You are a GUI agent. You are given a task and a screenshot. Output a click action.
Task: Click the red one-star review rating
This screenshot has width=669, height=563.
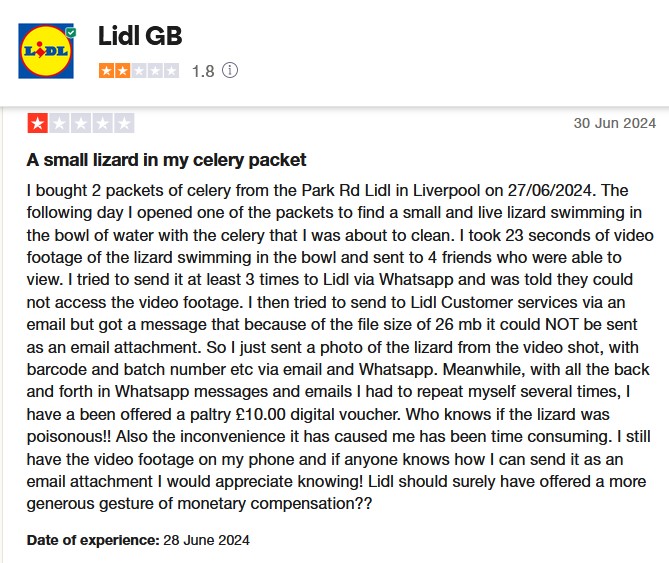[x=37, y=124]
